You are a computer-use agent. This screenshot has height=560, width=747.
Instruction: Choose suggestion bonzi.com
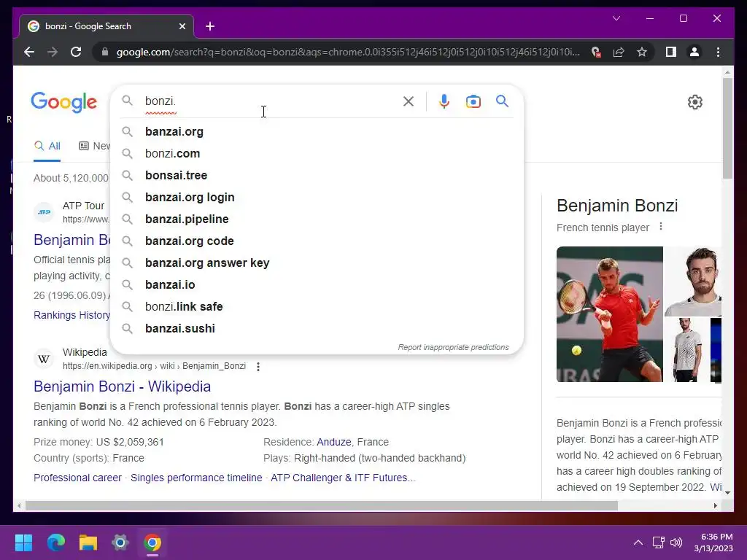[317, 153]
